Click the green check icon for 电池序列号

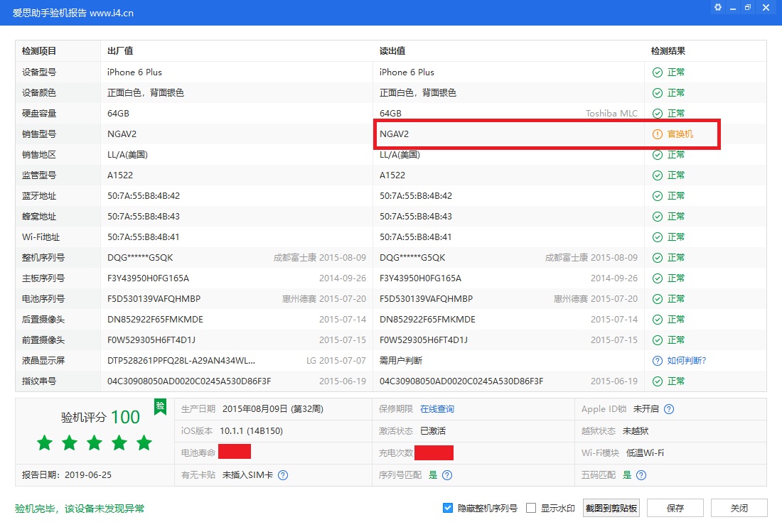pyautogui.click(x=658, y=299)
